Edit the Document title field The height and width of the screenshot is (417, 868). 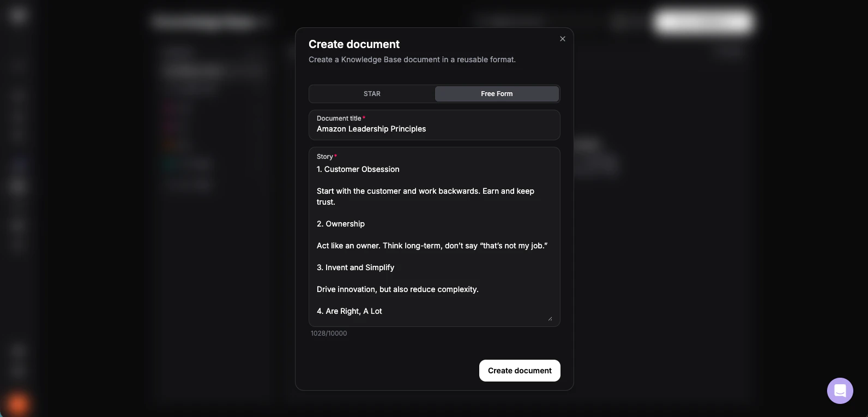tap(435, 125)
